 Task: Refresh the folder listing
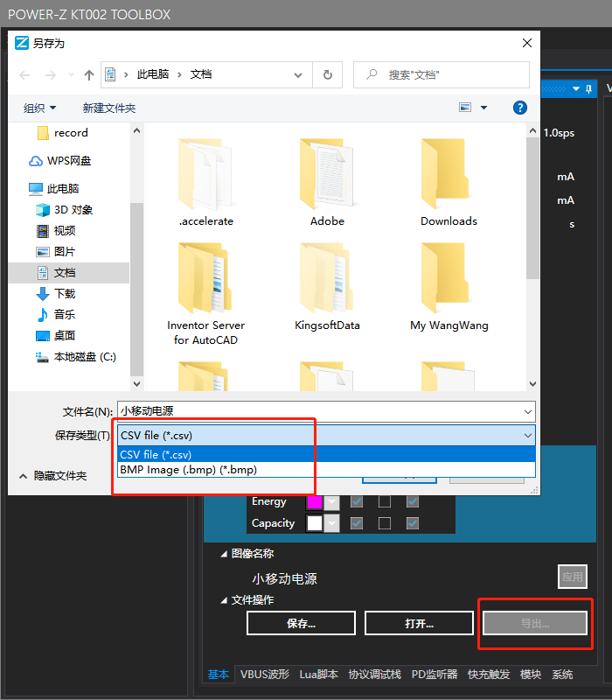[x=328, y=74]
